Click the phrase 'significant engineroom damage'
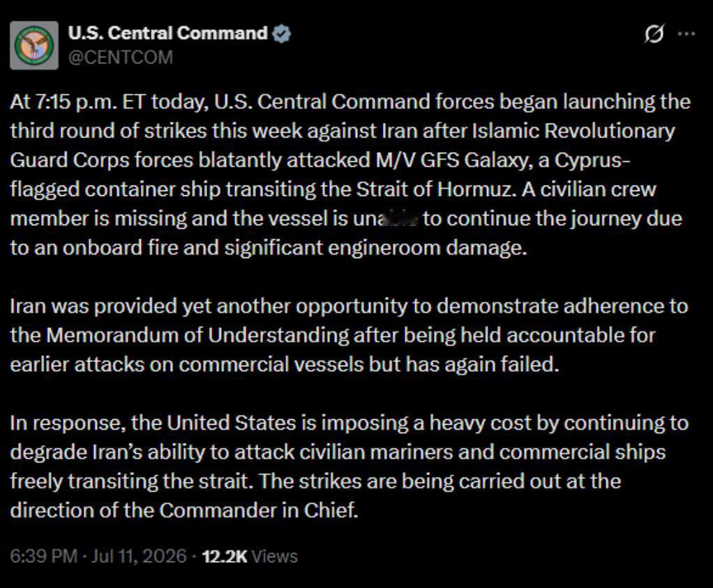Viewport: 713px width, 588px height. [x=375, y=248]
